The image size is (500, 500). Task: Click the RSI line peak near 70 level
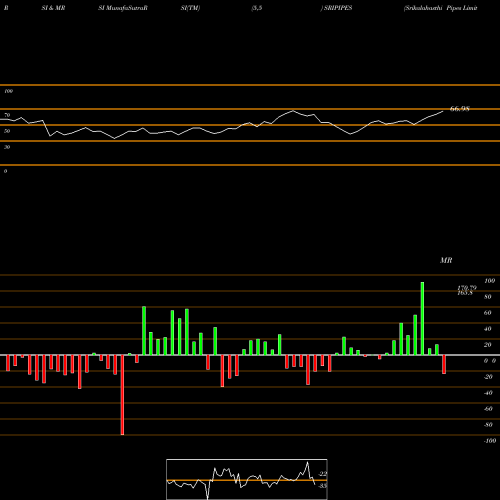pyautogui.click(x=293, y=111)
